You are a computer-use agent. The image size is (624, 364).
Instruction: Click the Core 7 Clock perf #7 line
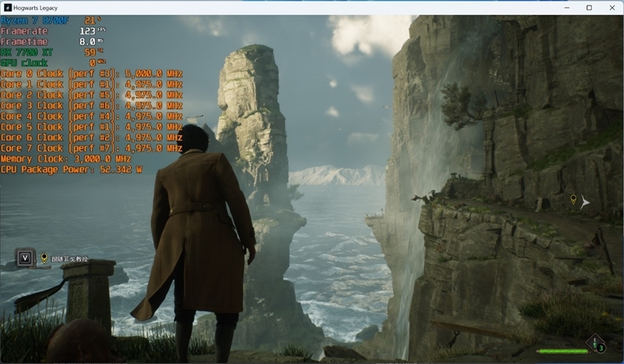(x=91, y=148)
